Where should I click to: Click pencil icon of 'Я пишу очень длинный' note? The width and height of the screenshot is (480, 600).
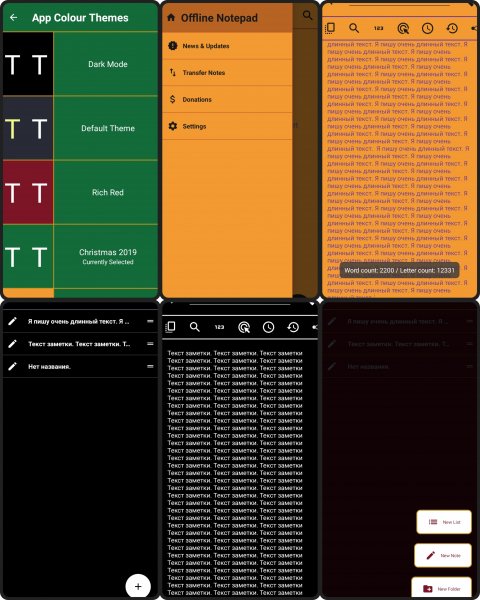12,321
